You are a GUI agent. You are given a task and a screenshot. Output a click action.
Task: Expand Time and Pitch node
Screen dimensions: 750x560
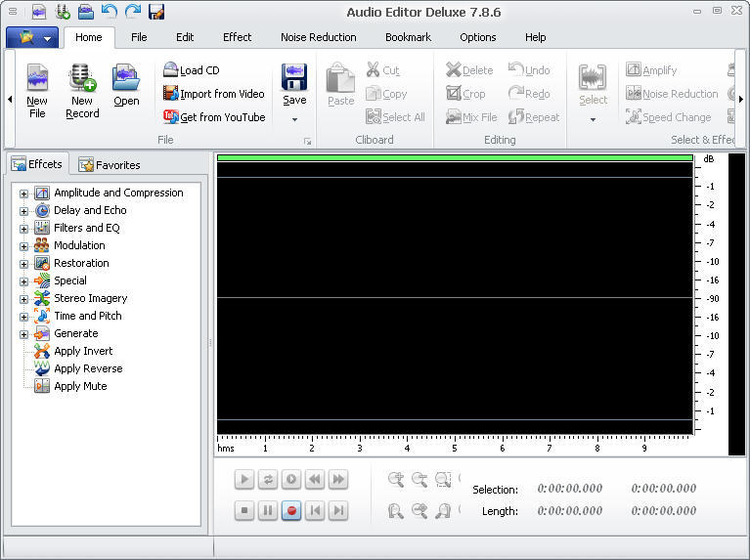tap(23, 317)
